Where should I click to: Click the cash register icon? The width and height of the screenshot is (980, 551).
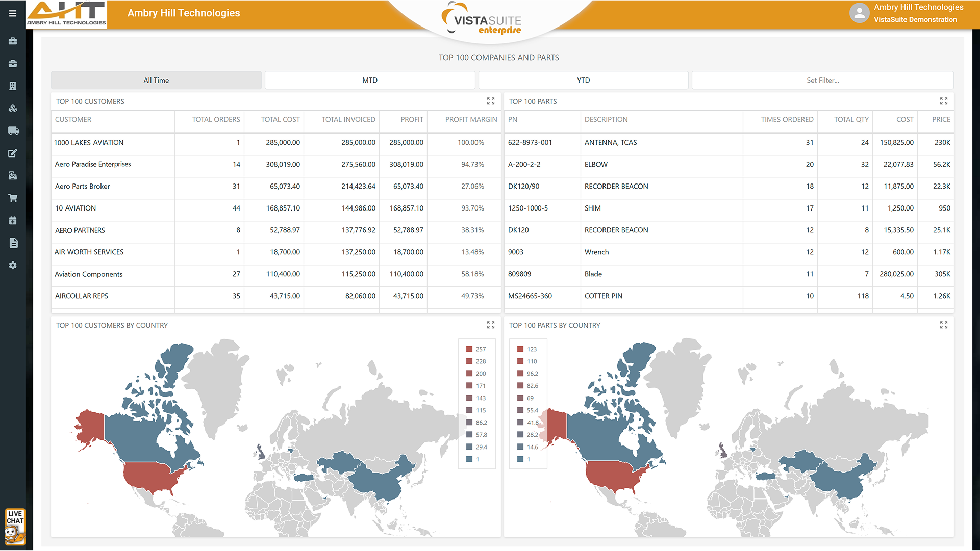[13, 175]
